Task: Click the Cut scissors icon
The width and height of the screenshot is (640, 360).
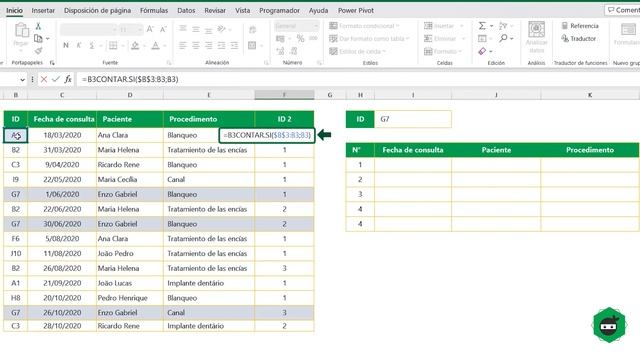Action: (38, 26)
